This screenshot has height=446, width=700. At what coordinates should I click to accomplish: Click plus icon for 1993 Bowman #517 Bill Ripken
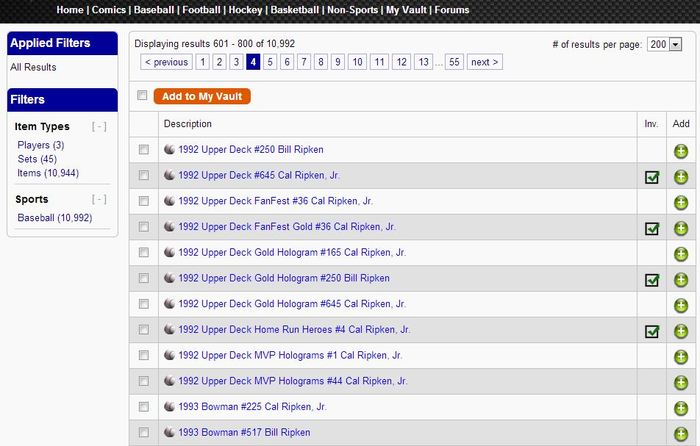click(681, 434)
